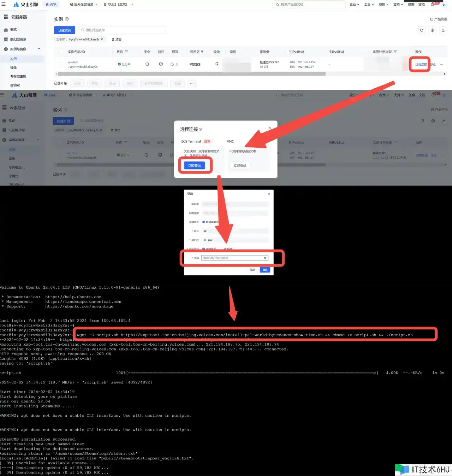The height and width of the screenshot is (476, 452).
Task: Expand the 账号全部资源 dropdown on the undimmed top bar
Action: 83,5
